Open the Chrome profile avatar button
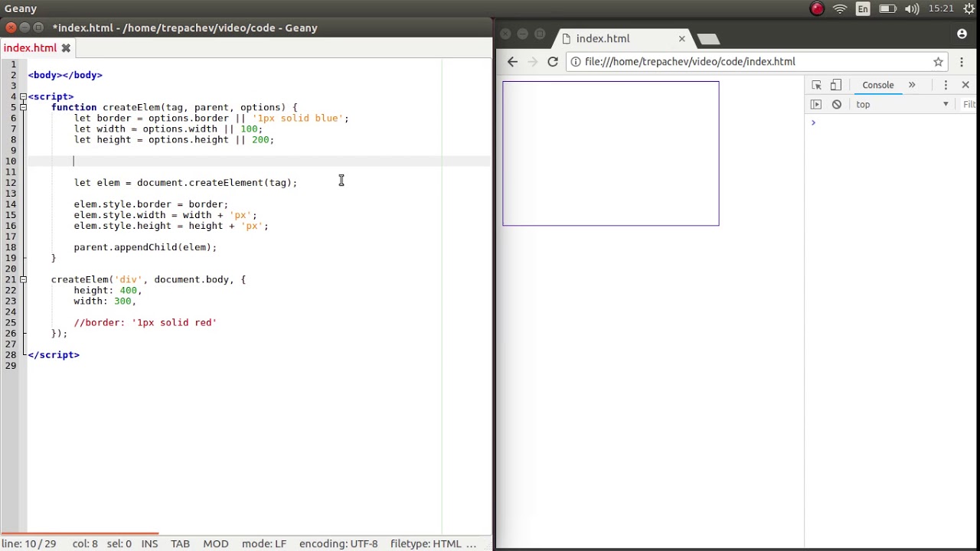The width and height of the screenshot is (980, 551). tap(962, 34)
